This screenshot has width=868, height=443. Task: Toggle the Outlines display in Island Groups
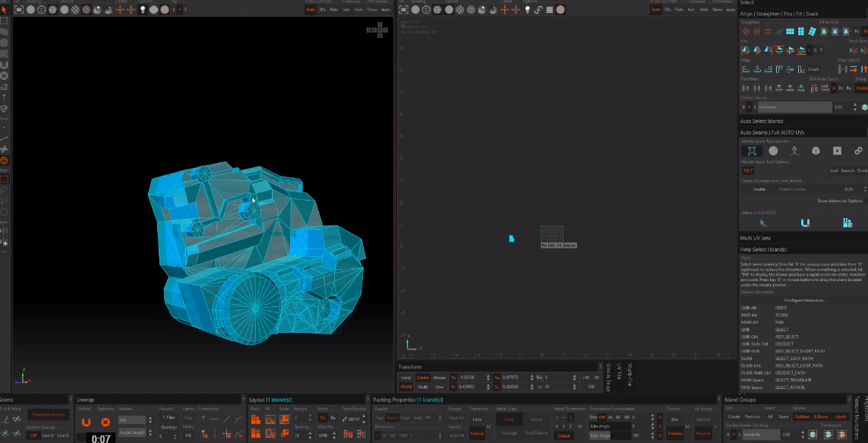click(802, 416)
